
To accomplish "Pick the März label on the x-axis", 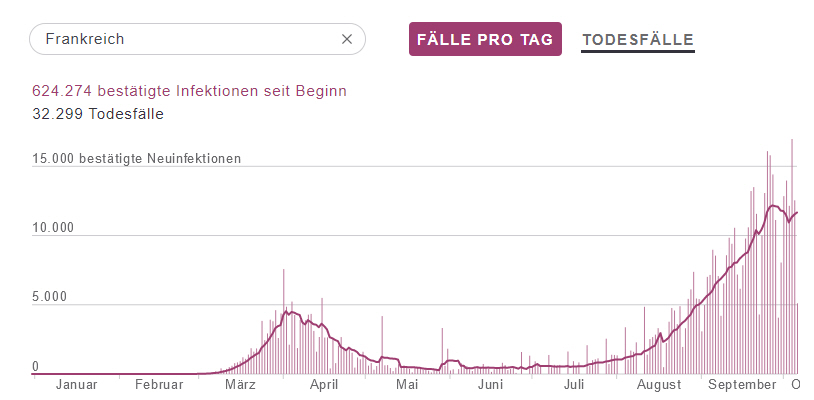I will pos(241,385).
